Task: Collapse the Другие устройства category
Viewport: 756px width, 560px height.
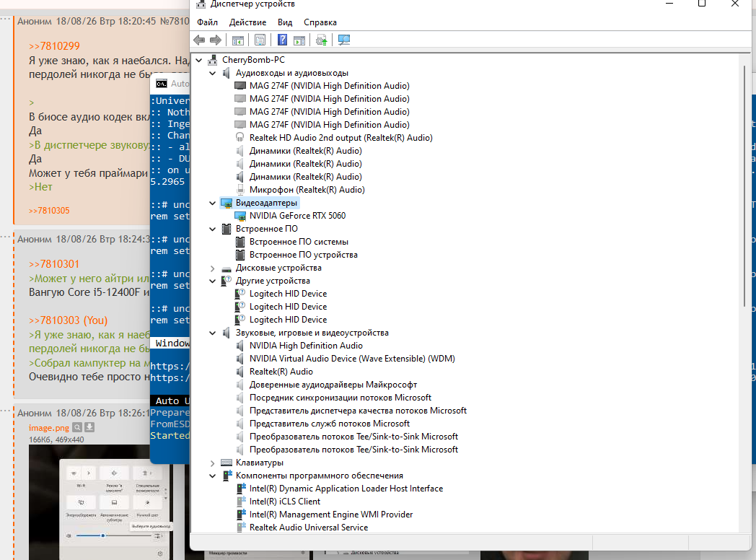Action: (x=212, y=281)
